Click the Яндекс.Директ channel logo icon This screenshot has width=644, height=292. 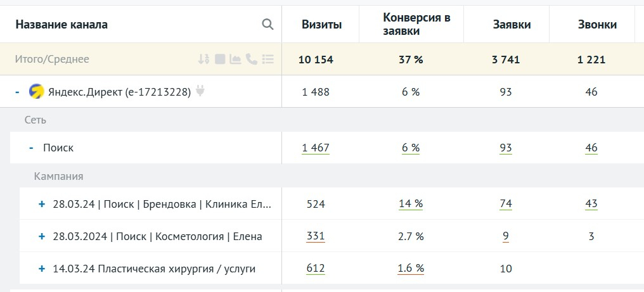36,92
